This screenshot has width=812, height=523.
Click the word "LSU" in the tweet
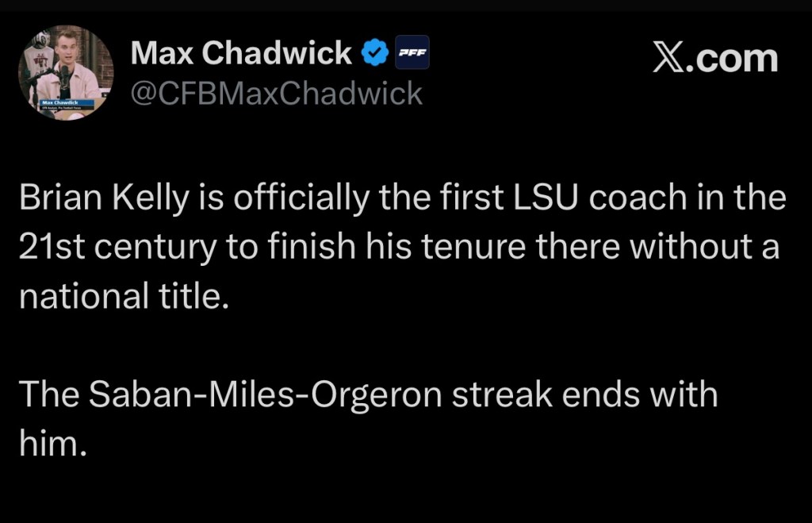[538, 198]
